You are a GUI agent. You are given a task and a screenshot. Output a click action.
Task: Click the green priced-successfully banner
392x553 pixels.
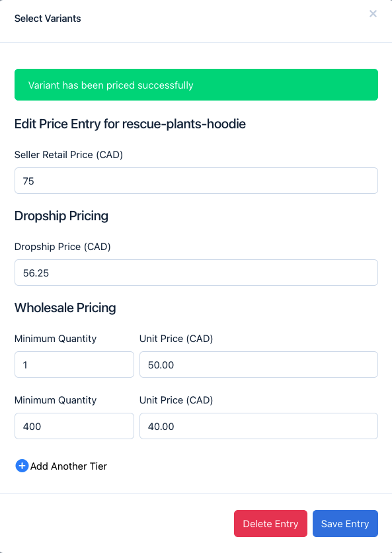pyautogui.click(x=196, y=85)
